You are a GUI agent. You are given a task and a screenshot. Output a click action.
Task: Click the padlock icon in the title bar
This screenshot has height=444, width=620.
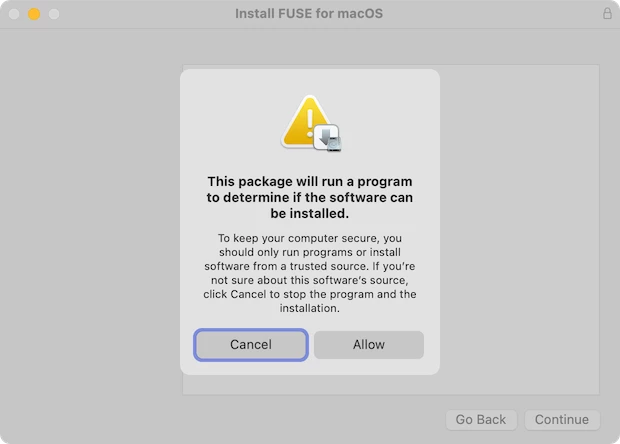point(607,13)
